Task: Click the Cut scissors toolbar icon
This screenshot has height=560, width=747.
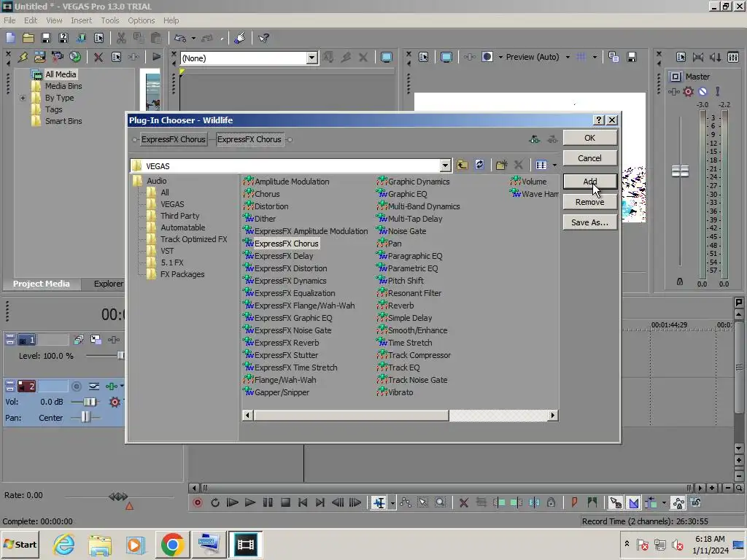Action: (121, 38)
